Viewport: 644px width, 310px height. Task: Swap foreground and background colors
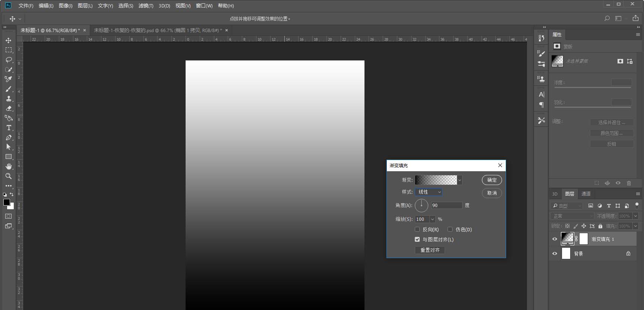(12, 194)
